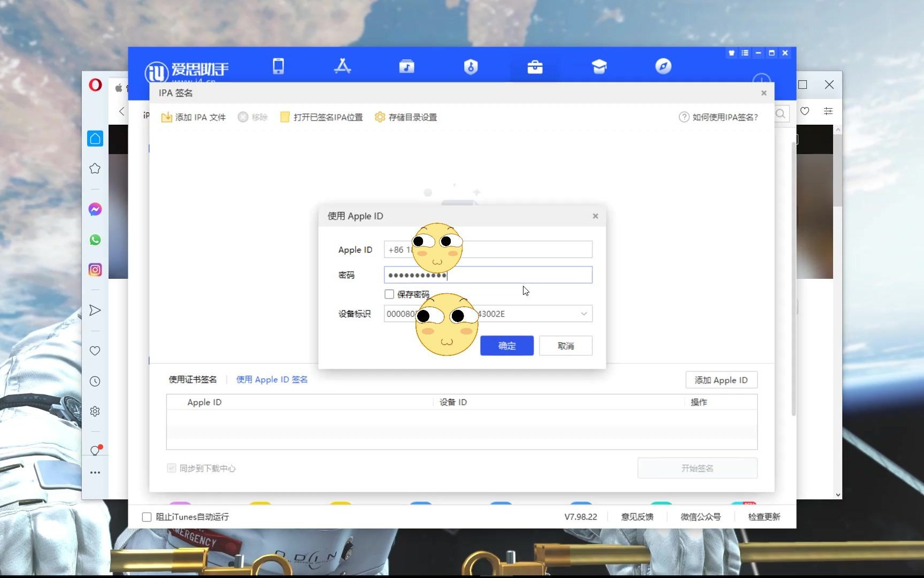Switch to Use Certificate Signing tab

(192, 379)
